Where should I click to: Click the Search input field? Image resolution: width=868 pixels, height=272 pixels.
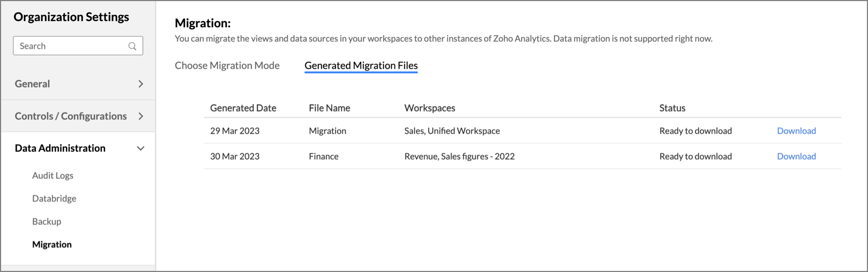pos(70,46)
